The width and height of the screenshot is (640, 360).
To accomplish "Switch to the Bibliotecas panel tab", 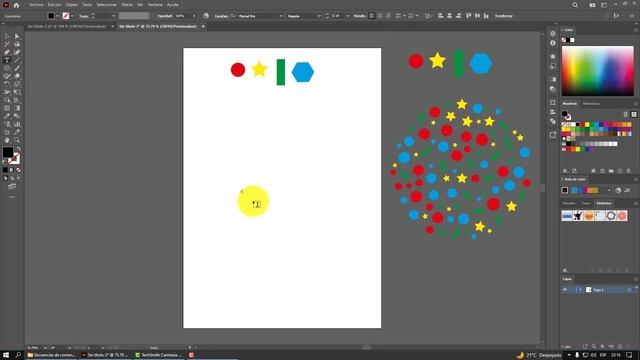I will [x=591, y=104].
